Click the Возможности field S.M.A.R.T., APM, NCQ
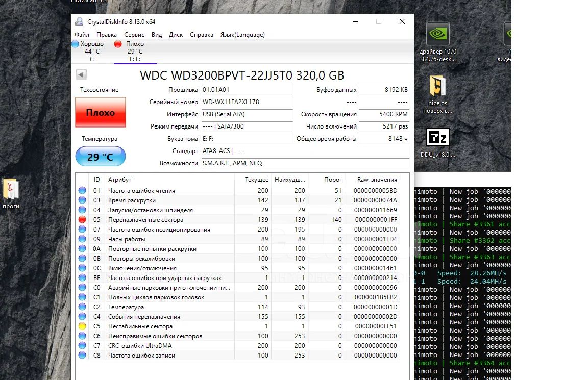The image size is (588, 380). pos(305,163)
